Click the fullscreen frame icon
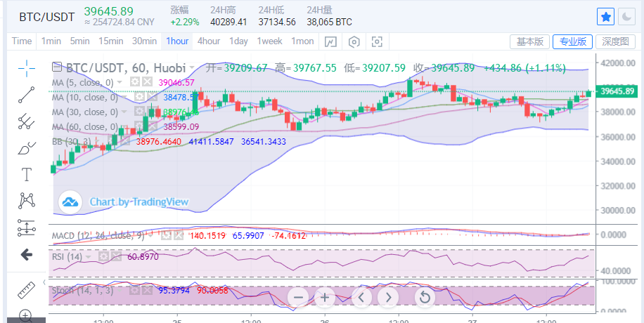This screenshot has width=644, height=323. click(x=377, y=41)
